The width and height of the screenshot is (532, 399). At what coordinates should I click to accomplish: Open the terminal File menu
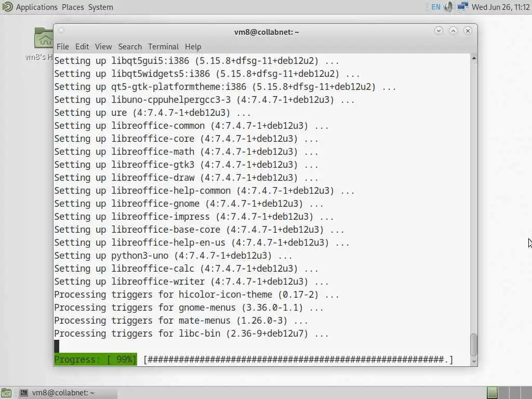[63, 46]
